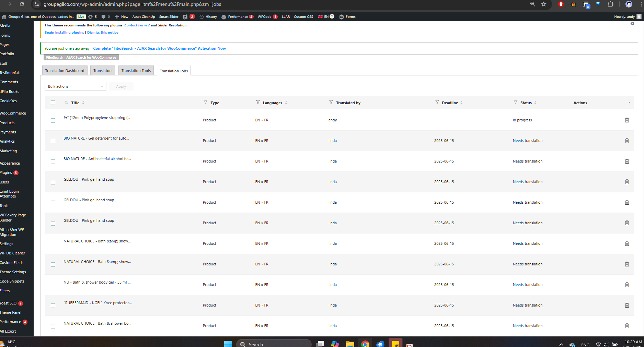Open Plugins in the sidebar menu
This screenshot has height=347, width=644.
[x=6, y=172]
